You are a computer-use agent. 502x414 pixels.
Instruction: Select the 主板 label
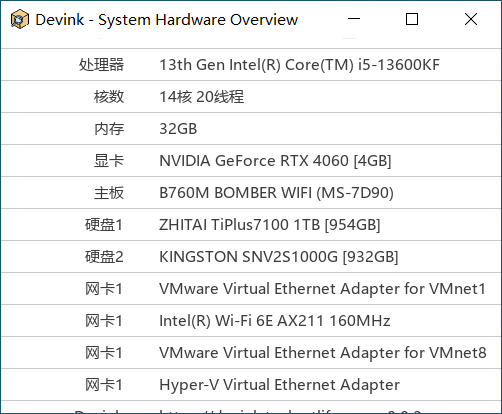109,193
